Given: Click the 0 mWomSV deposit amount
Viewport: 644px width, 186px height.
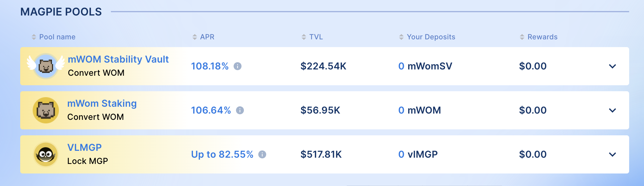Looking at the screenshot, I should (425, 66).
